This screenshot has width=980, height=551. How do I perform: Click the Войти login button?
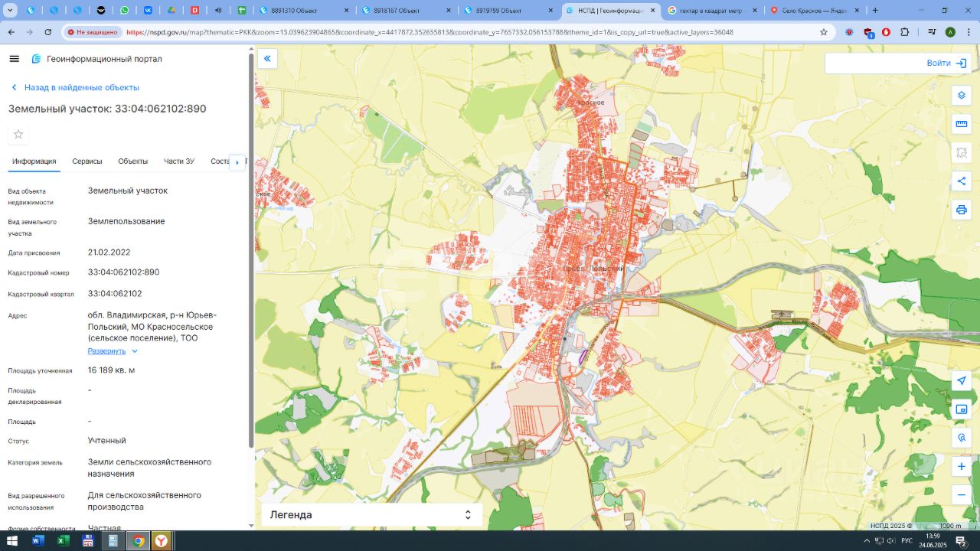[x=946, y=63]
